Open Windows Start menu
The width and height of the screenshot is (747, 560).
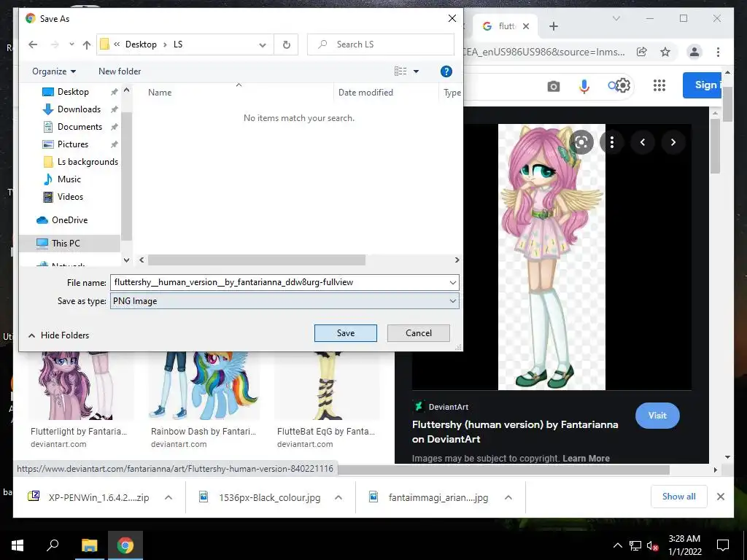18,545
